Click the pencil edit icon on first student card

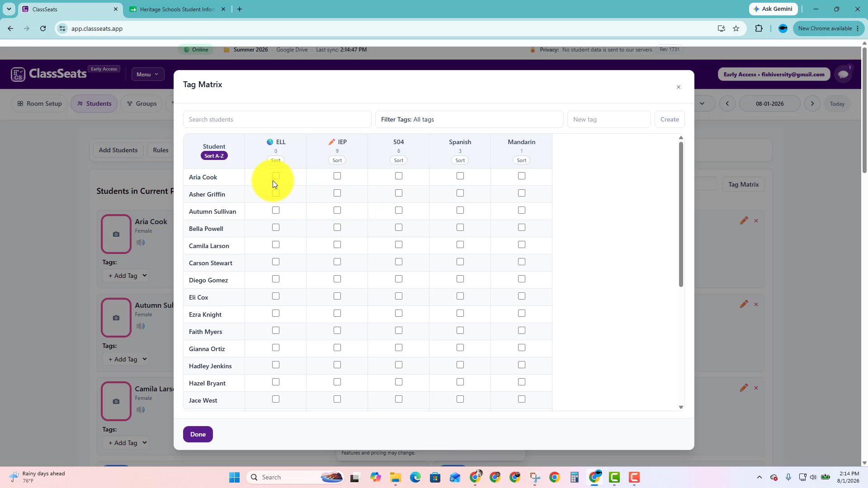click(x=744, y=221)
